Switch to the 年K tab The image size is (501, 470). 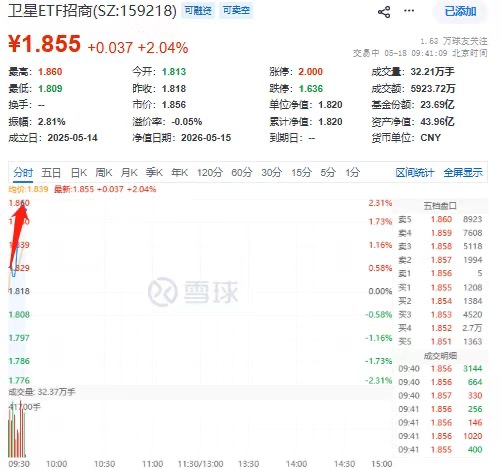coord(179,173)
